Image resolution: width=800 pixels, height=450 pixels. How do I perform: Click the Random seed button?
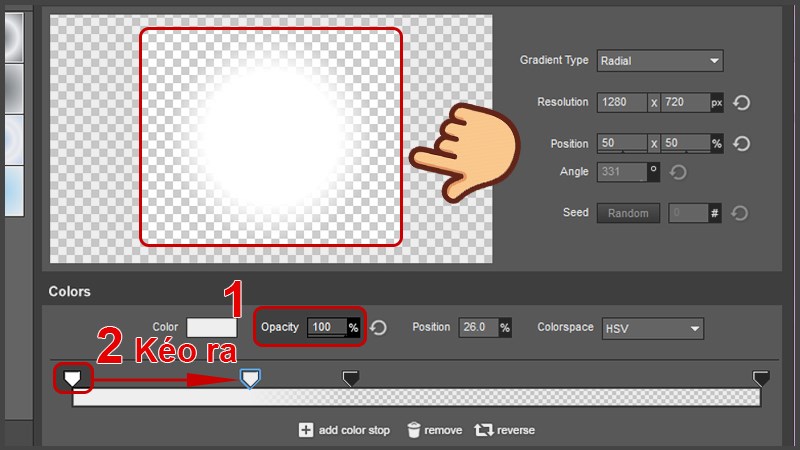point(628,213)
